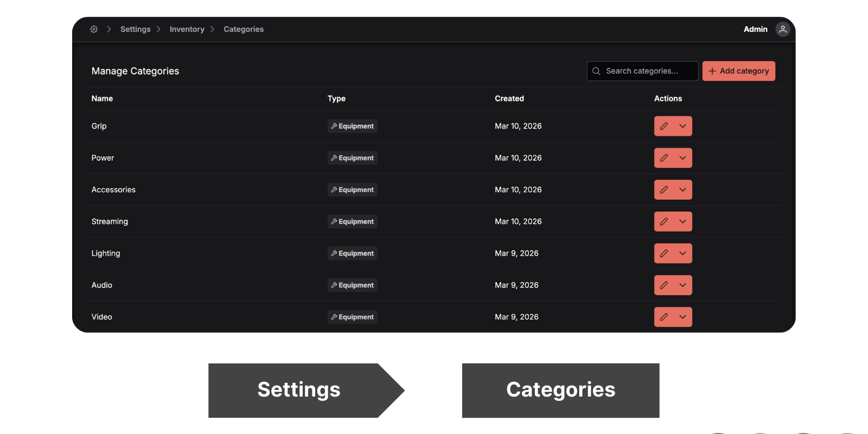Expand the actions dropdown for Video
868x434 pixels.
[x=682, y=317]
